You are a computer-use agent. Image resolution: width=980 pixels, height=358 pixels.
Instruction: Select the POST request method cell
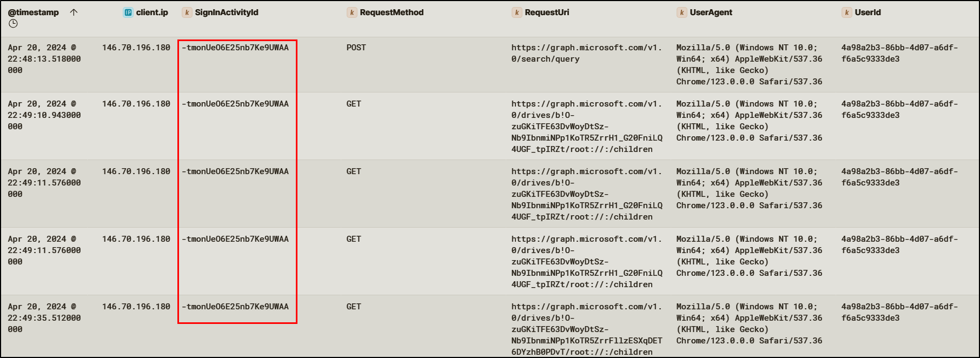click(356, 48)
